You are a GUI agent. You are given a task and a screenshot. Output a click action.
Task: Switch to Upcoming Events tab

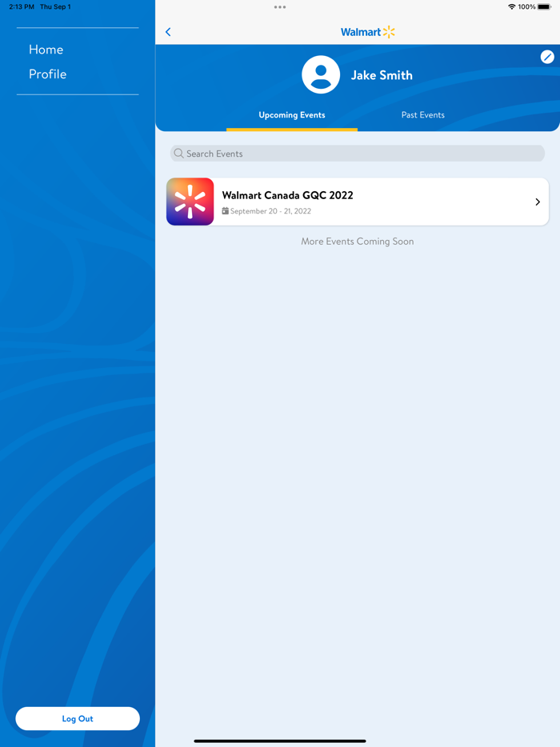pos(292,115)
